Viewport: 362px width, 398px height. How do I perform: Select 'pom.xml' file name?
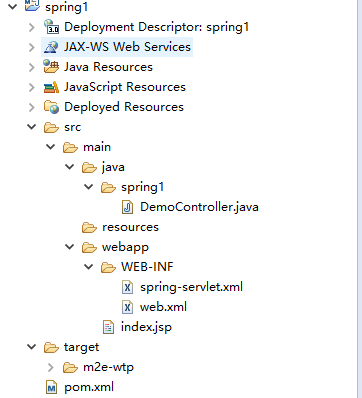tap(89, 387)
